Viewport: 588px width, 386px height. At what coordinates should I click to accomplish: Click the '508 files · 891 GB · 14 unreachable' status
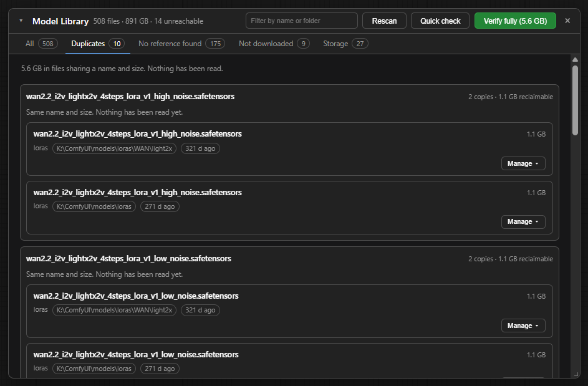[x=148, y=21]
